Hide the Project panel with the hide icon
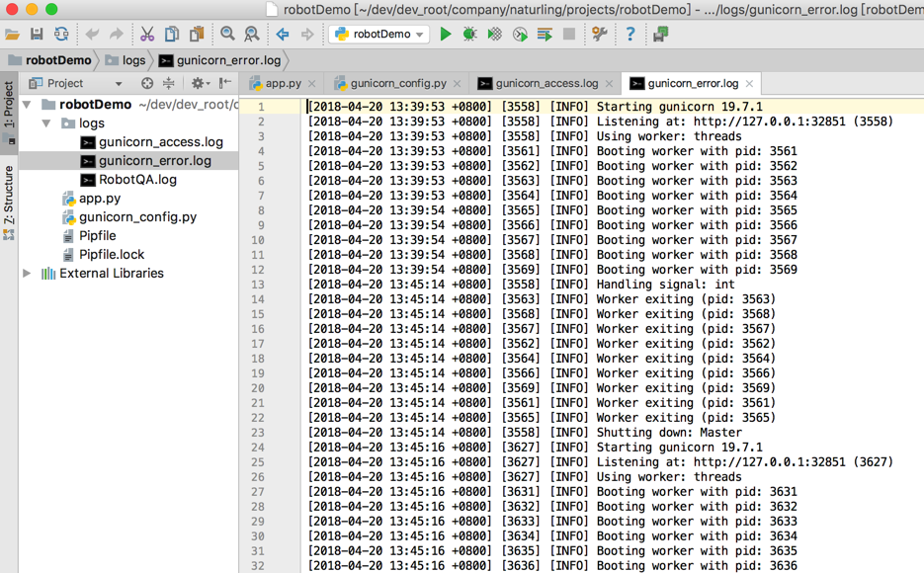This screenshot has height=573, width=924. [x=224, y=83]
